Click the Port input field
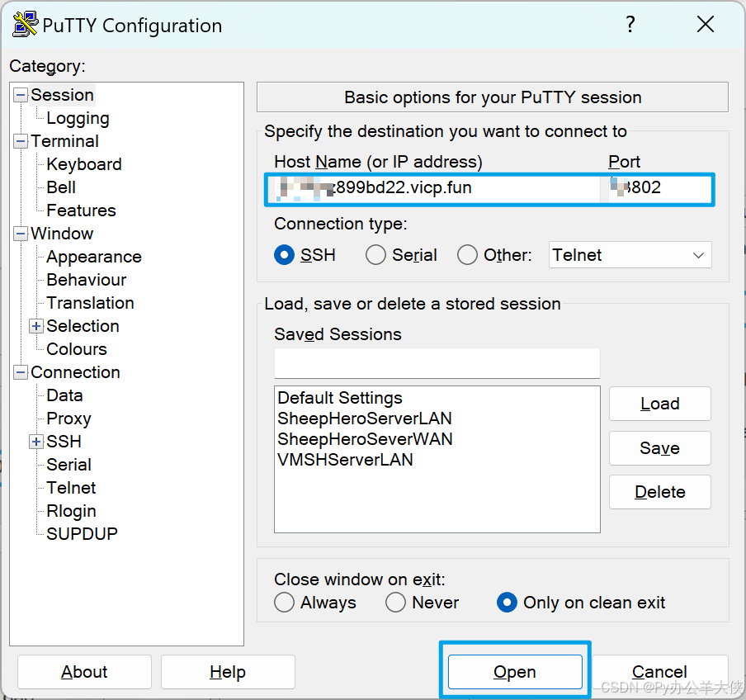This screenshot has height=700, width=746. click(x=659, y=188)
